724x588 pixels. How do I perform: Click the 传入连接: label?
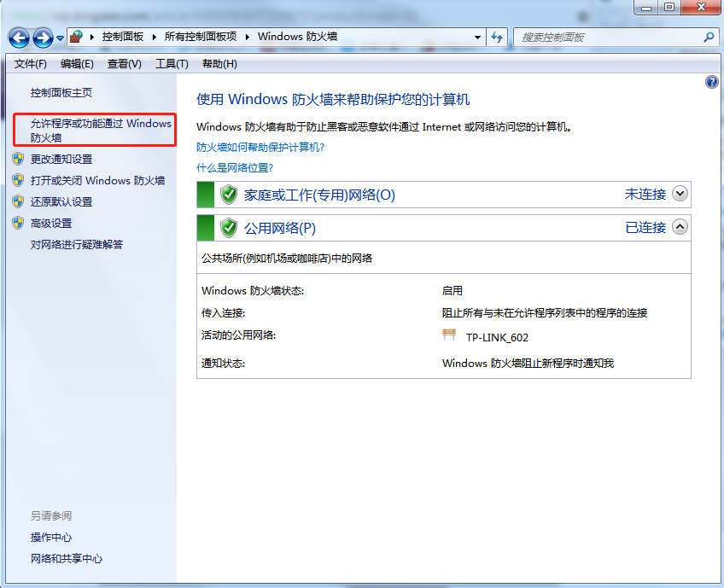coord(223,313)
